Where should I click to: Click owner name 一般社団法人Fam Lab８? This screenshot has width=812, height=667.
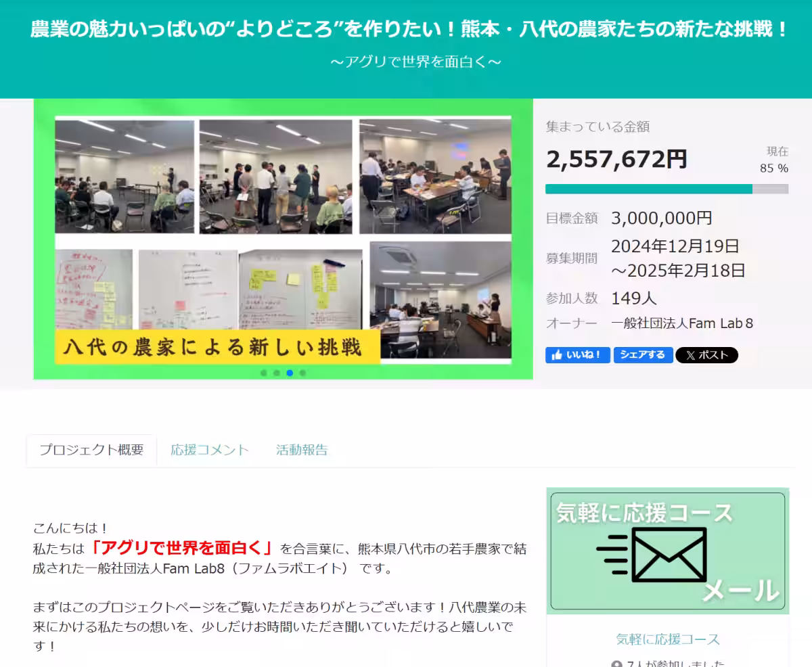682,323
